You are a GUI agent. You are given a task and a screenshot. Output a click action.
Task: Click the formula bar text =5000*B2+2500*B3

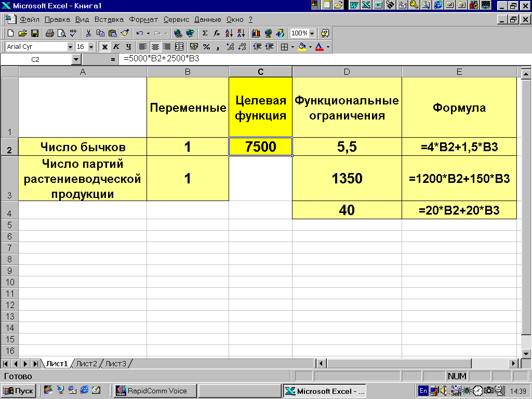pos(162,59)
